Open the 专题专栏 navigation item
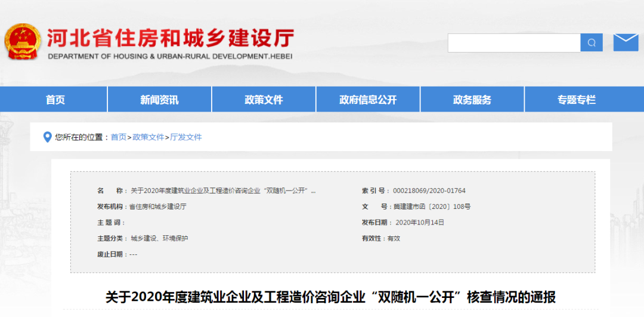Viewport: 644px width, 317px height. point(576,100)
